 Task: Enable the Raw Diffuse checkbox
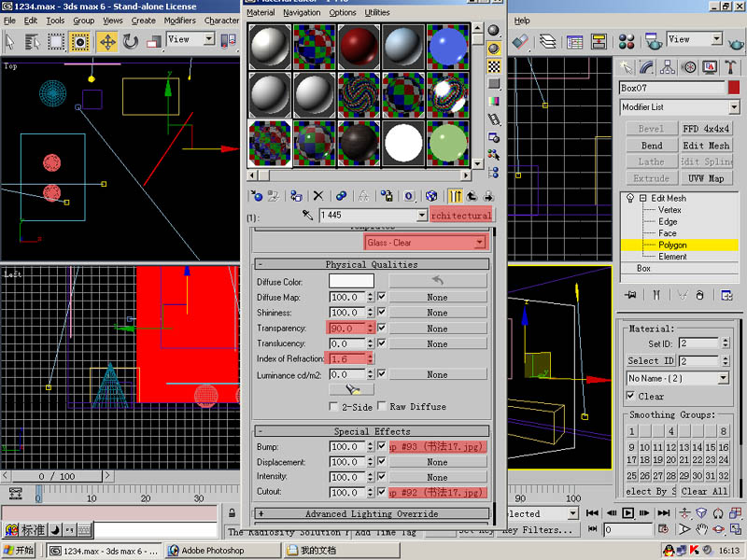click(x=382, y=406)
